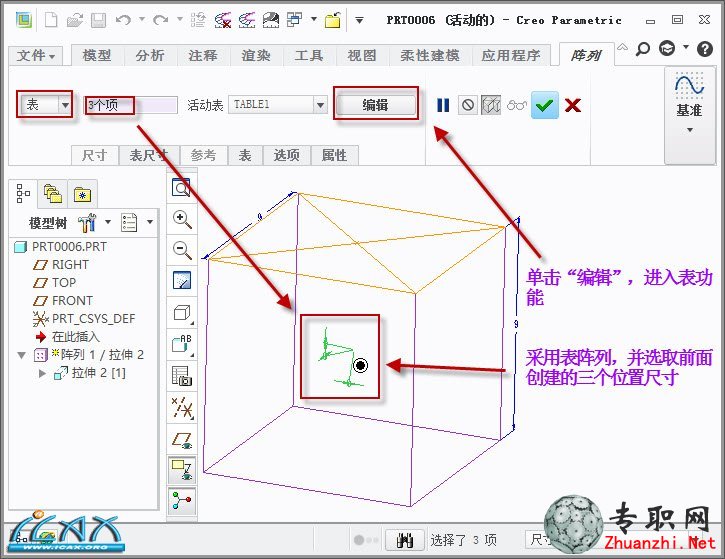The image size is (725, 559).
Task: Switch to the 模型 ribbon tab
Action: click(97, 56)
